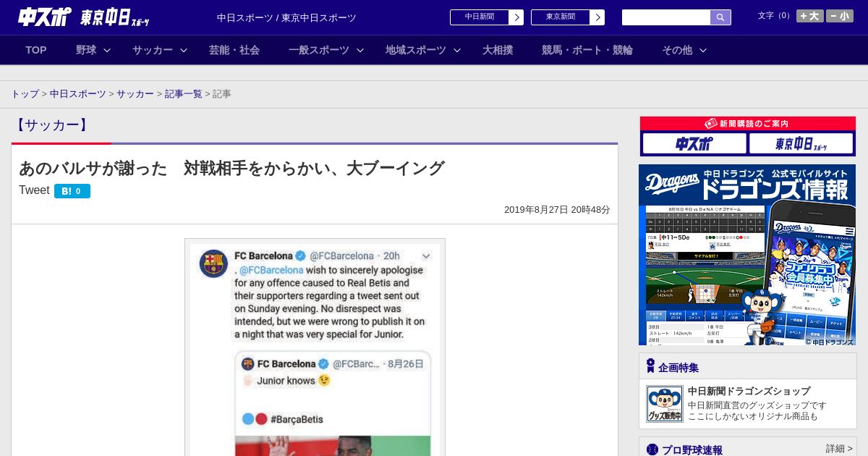Click arrow next to 中日新聞 button
This screenshot has width=868, height=456.
point(516,17)
